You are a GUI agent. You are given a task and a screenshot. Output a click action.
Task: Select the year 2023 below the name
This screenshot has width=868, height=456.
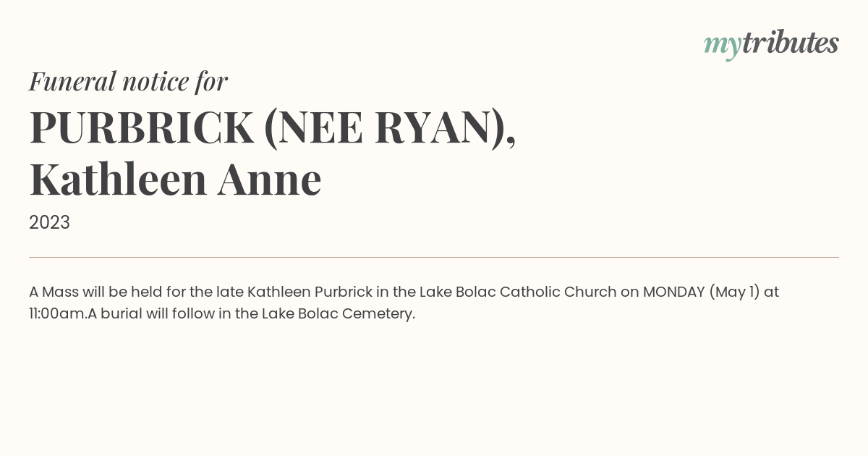[x=49, y=222]
